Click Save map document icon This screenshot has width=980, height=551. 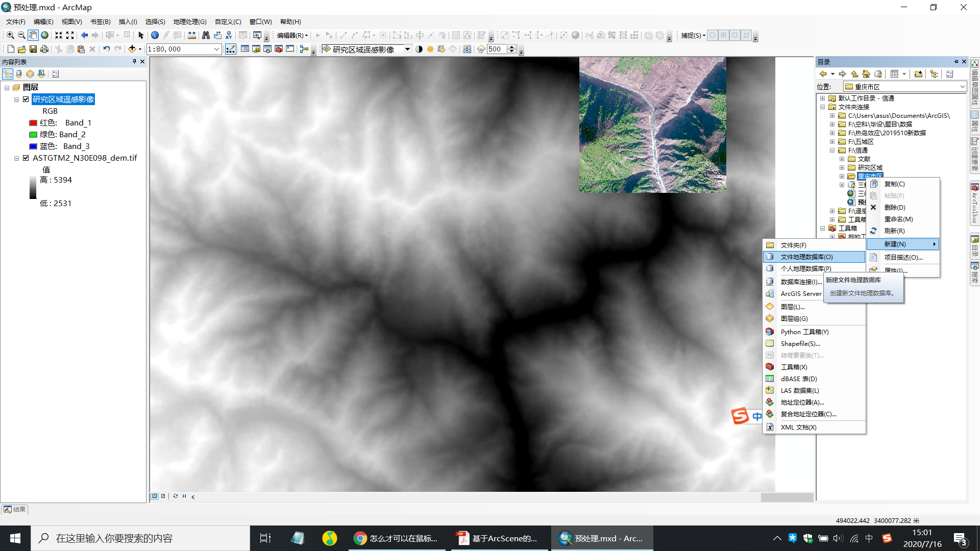[x=33, y=49]
